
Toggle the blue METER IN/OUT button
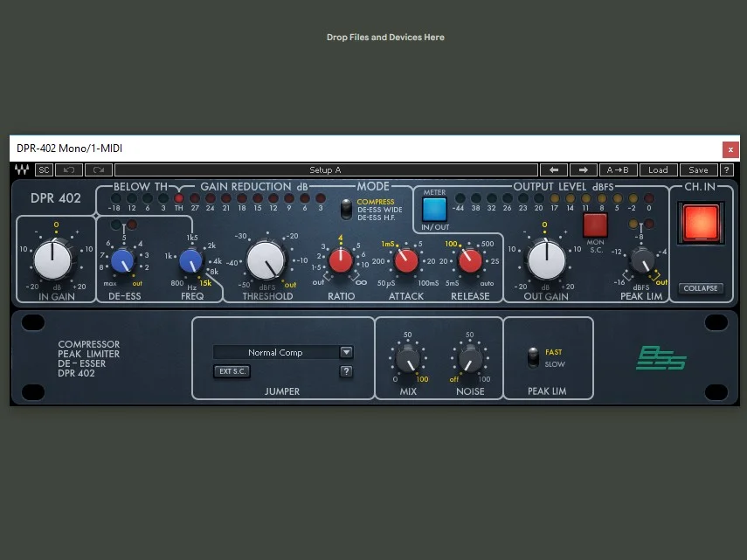coord(434,210)
